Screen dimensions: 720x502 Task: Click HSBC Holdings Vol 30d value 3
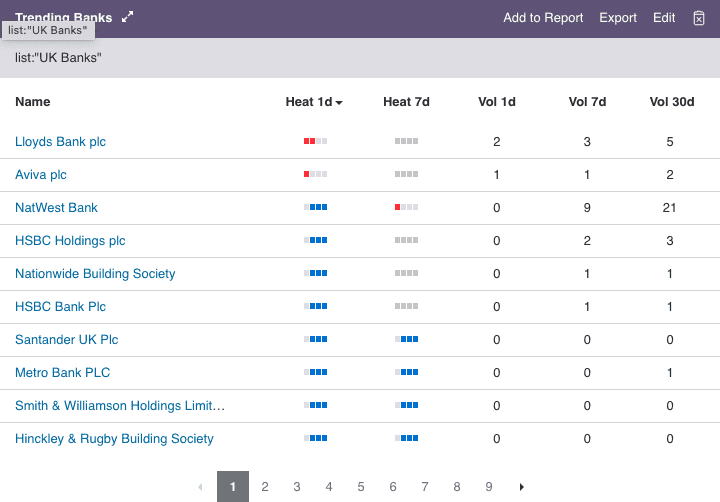point(670,241)
